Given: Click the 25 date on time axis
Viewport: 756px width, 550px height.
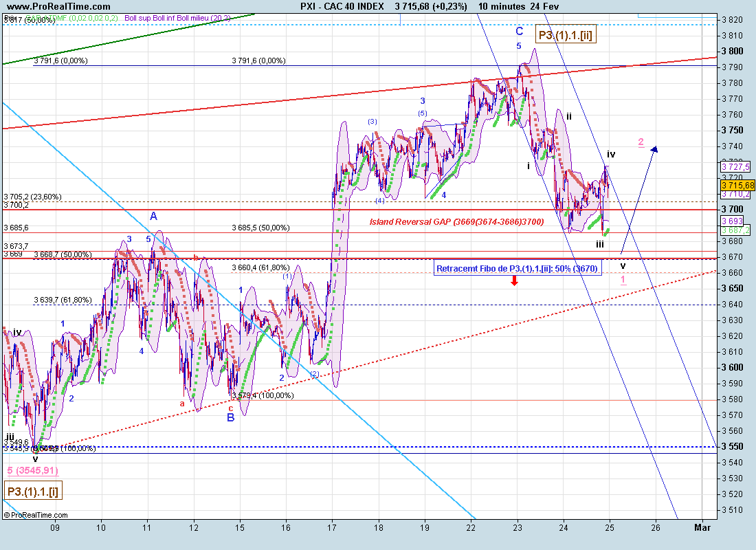Looking at the screenshot, I should [x=610, y=528].
